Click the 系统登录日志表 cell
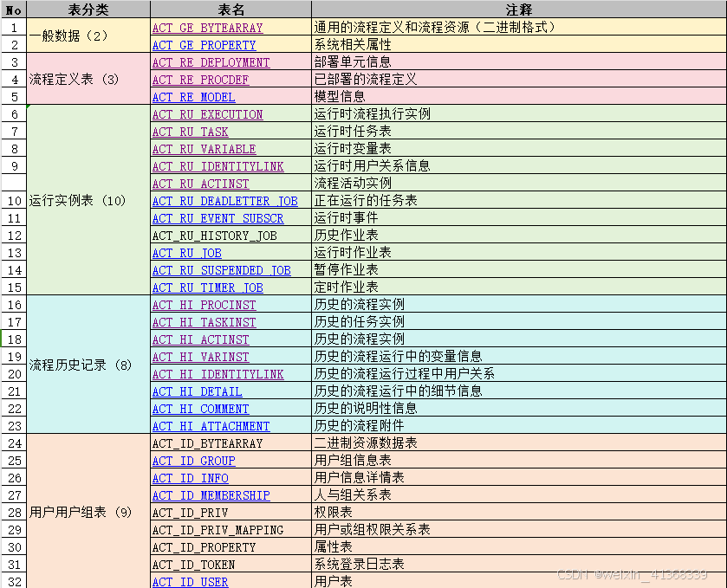 519,565
